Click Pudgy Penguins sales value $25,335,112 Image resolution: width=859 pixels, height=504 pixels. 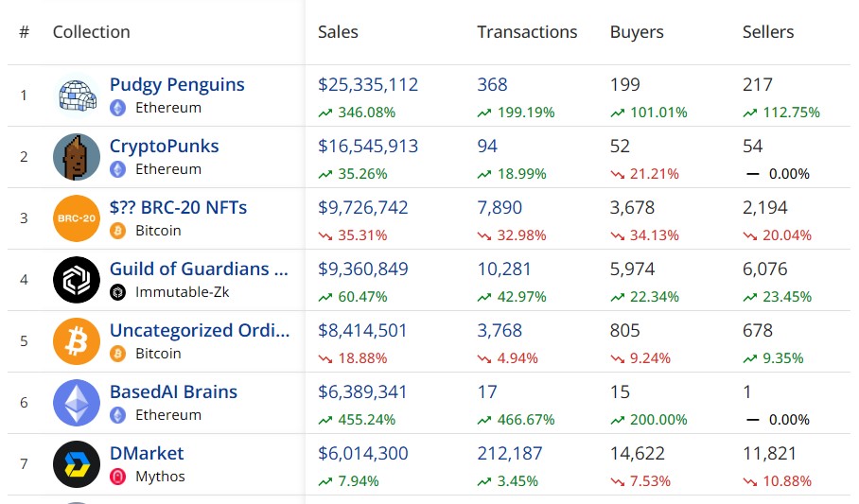point(368,85)
